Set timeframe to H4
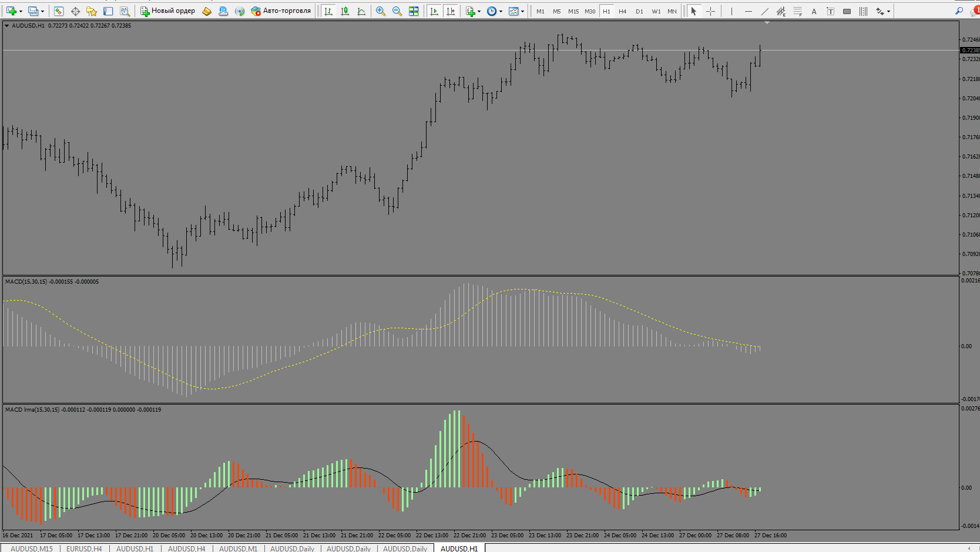 click(x=623, y=11)
